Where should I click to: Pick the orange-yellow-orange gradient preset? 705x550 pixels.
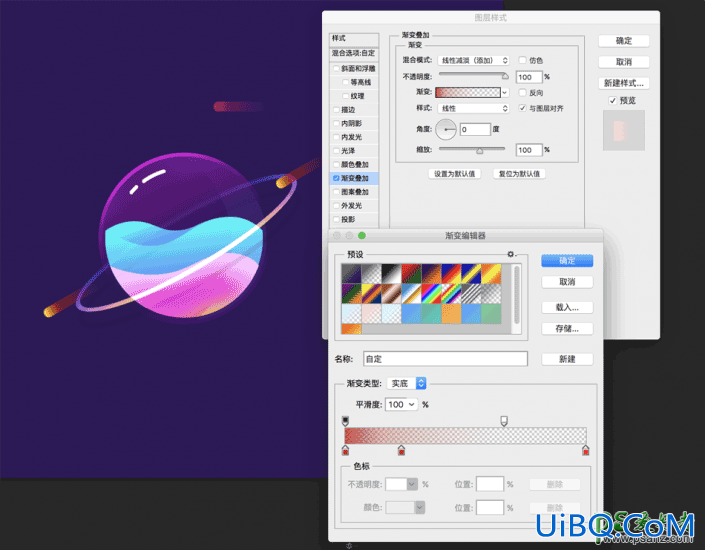click(491, 273)
